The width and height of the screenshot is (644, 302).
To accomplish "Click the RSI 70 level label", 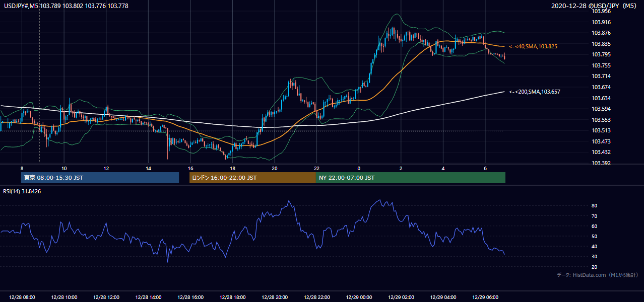I will point(595,216).
